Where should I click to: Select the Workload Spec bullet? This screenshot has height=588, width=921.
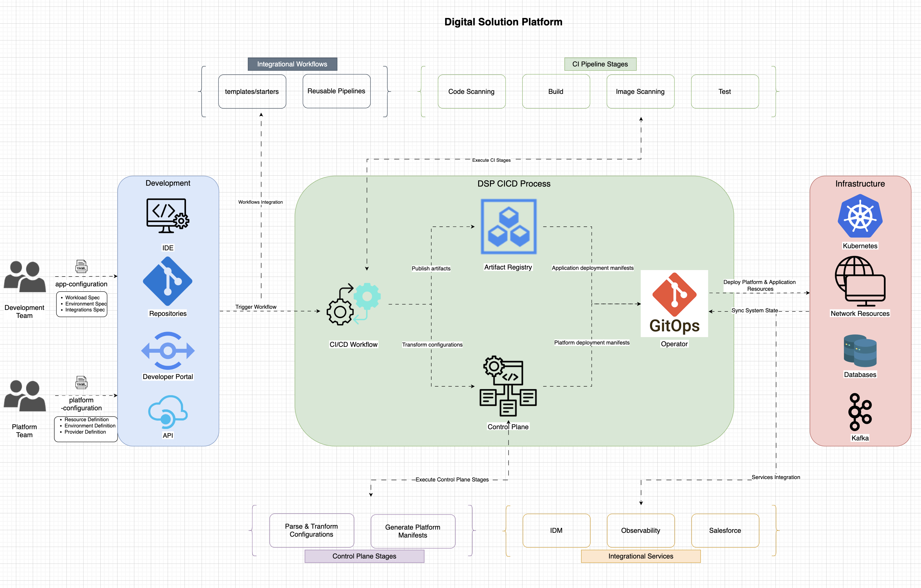tap(82, 298)
